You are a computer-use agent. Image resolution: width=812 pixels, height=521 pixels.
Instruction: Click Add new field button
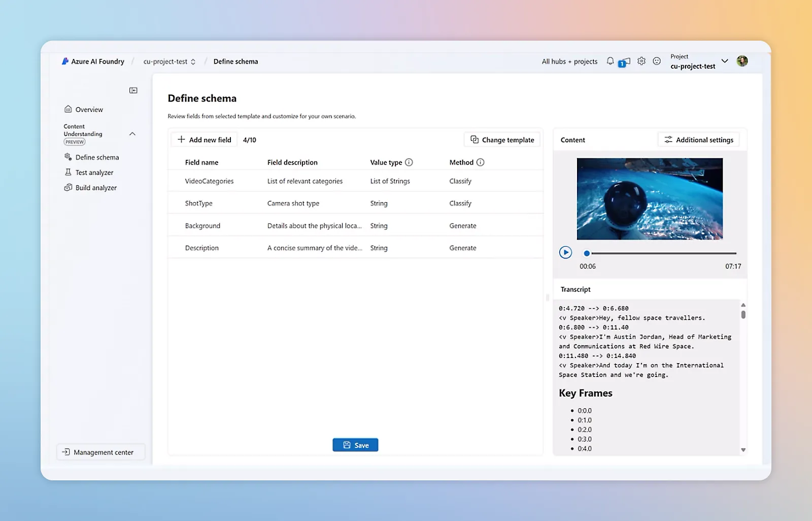coord(204,140)
